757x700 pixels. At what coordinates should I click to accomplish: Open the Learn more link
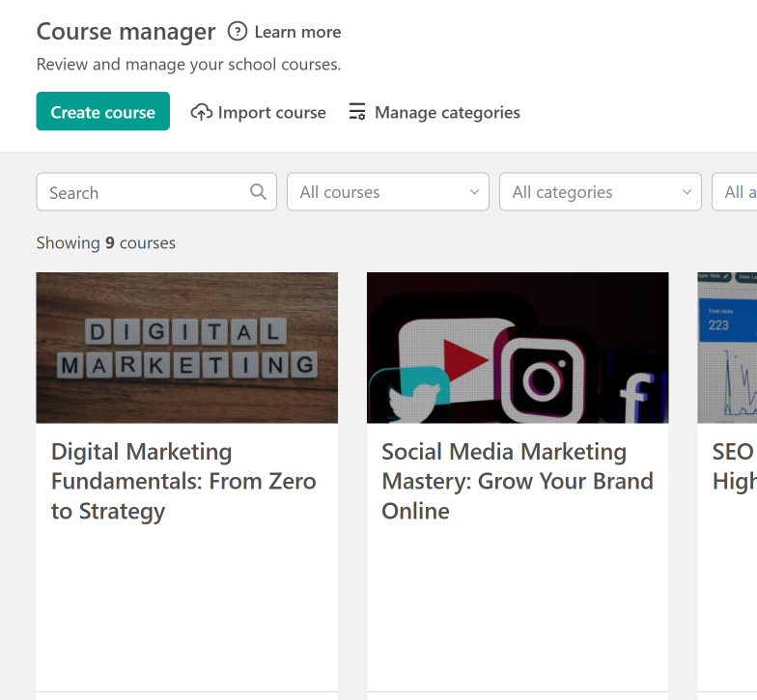[x=297, y=32]
